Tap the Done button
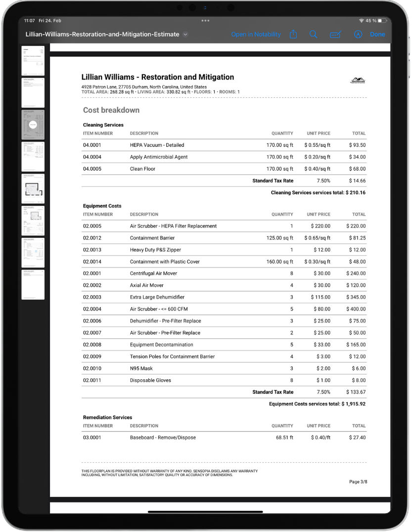The width and height of the screenshot is (412, 532). (x=377, y=34)
